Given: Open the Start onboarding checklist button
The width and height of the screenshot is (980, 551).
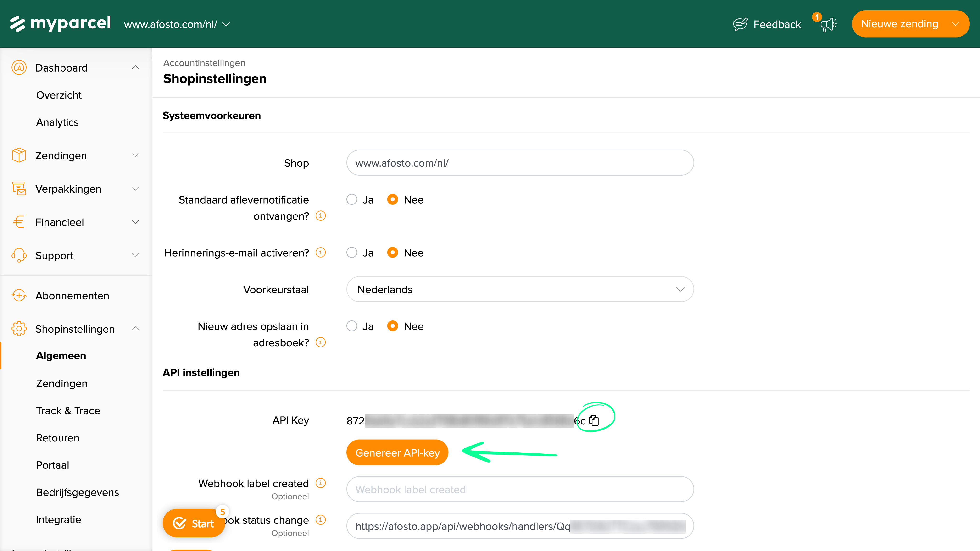Looking at the screenshot, I should [194, 523].
